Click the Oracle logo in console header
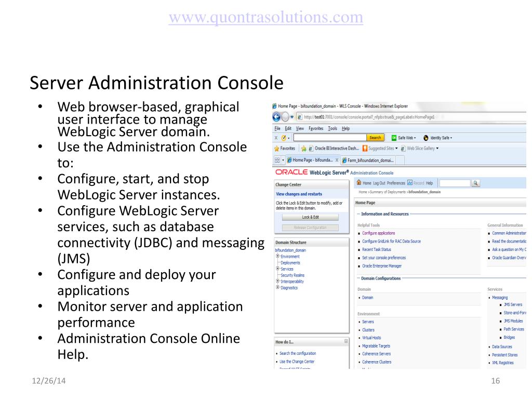The image size is (532, 399). pyautogui.click(x=291, y=172)
